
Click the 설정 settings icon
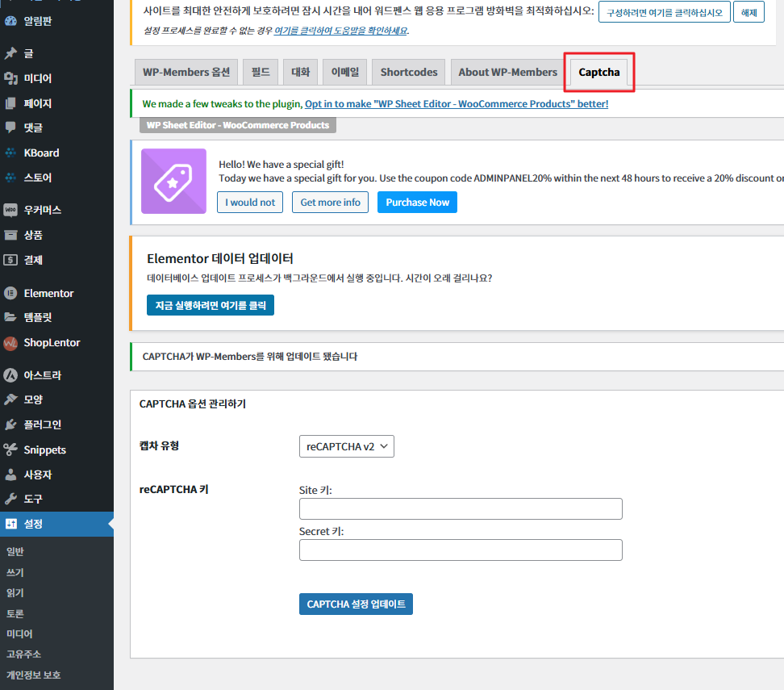(x=10, y=524)
